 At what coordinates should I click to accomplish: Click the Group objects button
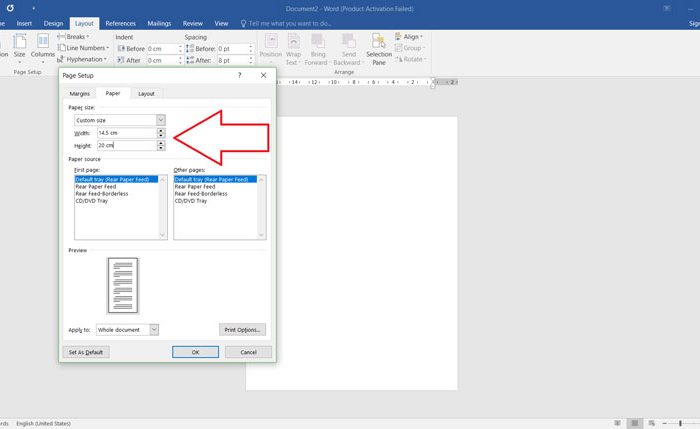(410, 48)
